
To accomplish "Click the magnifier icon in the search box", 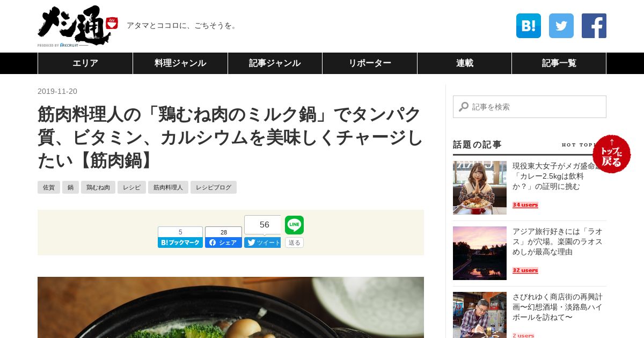I will point(464,107).
